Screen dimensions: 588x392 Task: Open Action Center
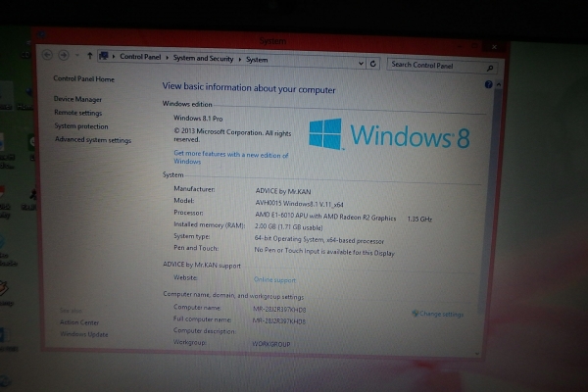pos(79,322)
